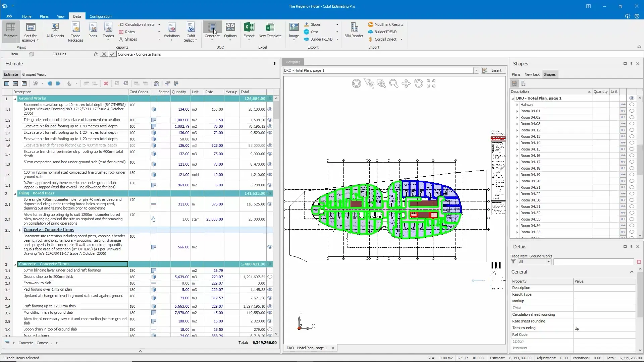The width and height of the screenshot is (644, 362).
Task: Open the DKO - Hotel Plan page dropdown
Action: (476, 70)
